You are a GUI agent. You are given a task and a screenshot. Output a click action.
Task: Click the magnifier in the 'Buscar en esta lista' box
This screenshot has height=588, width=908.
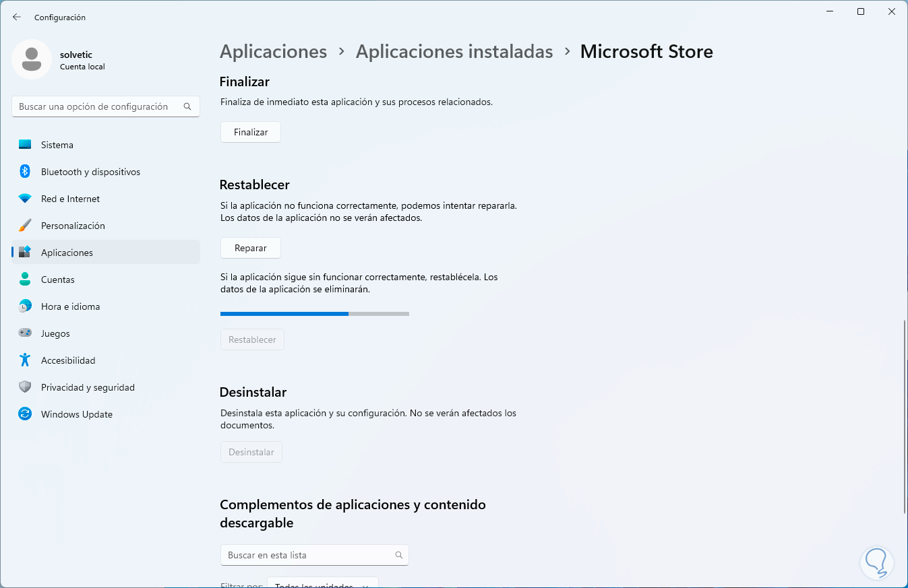(x=399, y=555)
